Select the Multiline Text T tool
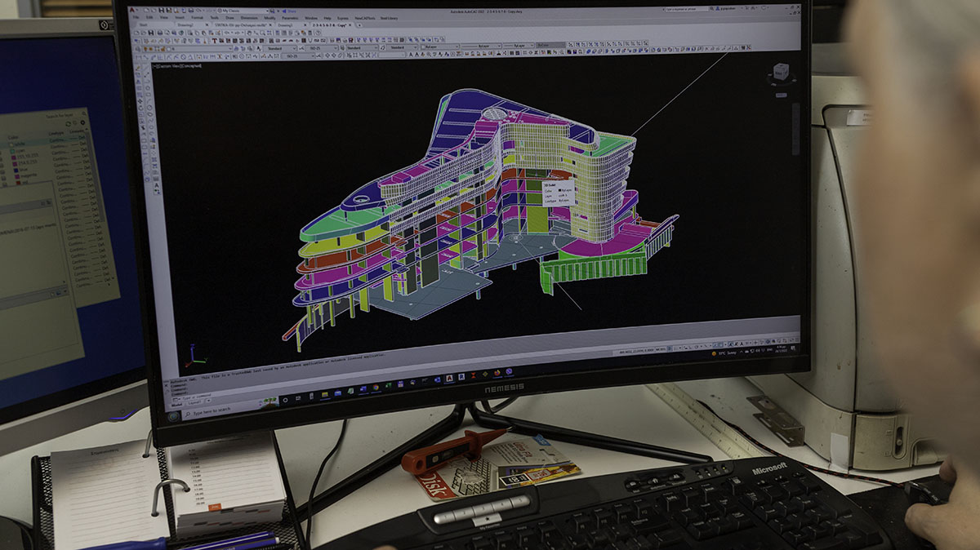 pyautogui.click(x=215, y=41)
